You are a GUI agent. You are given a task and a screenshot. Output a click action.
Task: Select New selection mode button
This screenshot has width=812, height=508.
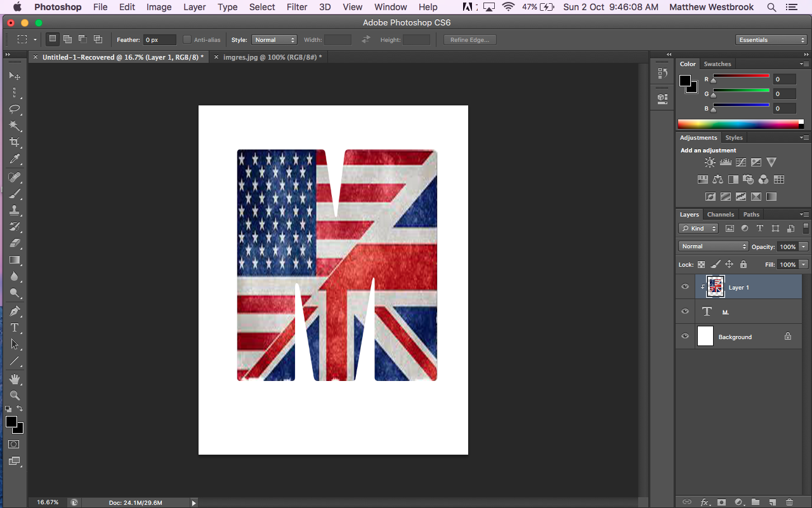tap(53, 39)
